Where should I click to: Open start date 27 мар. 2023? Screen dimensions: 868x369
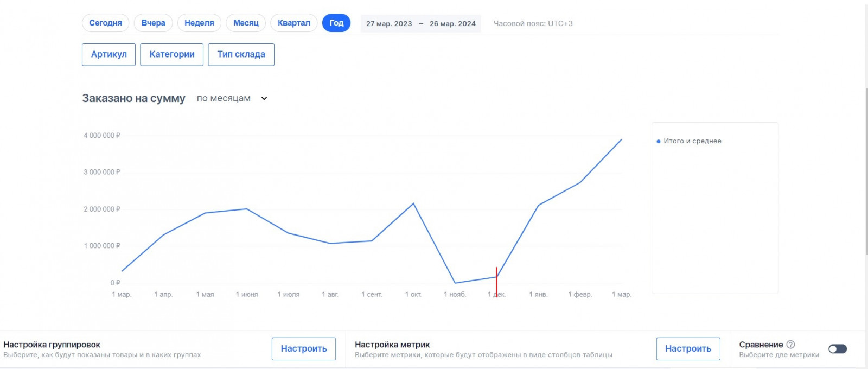389,23
